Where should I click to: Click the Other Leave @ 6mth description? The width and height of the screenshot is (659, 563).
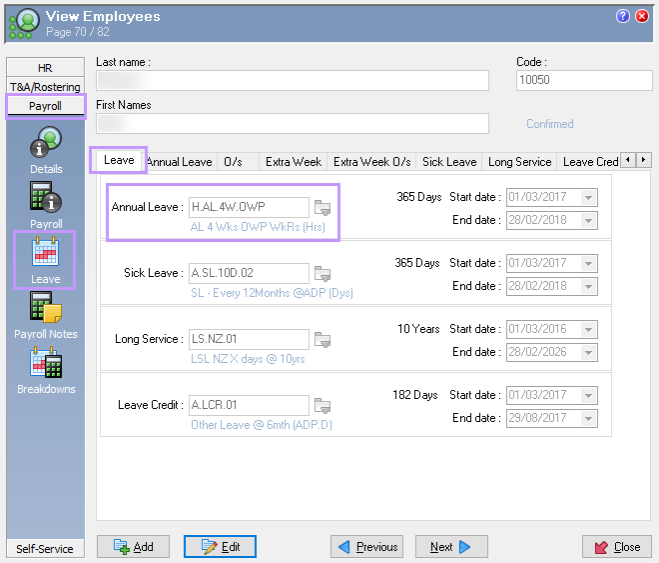click(261, 425)
